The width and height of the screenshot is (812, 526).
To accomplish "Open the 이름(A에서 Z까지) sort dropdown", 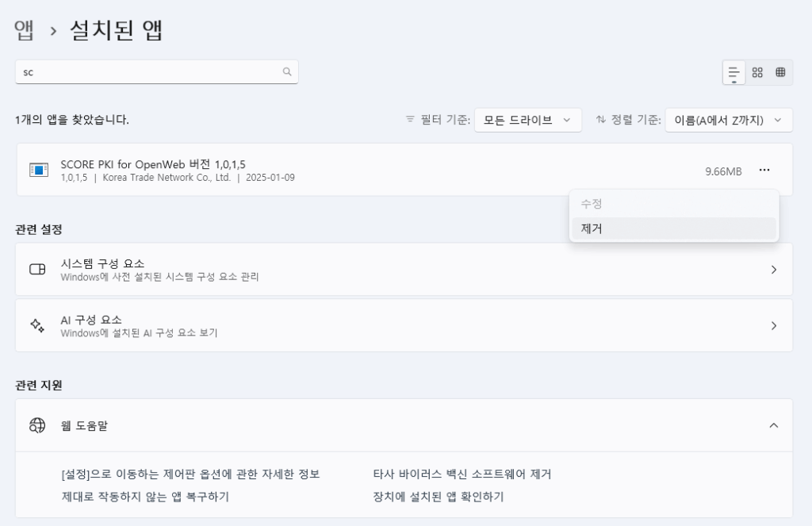I will 729,121.
